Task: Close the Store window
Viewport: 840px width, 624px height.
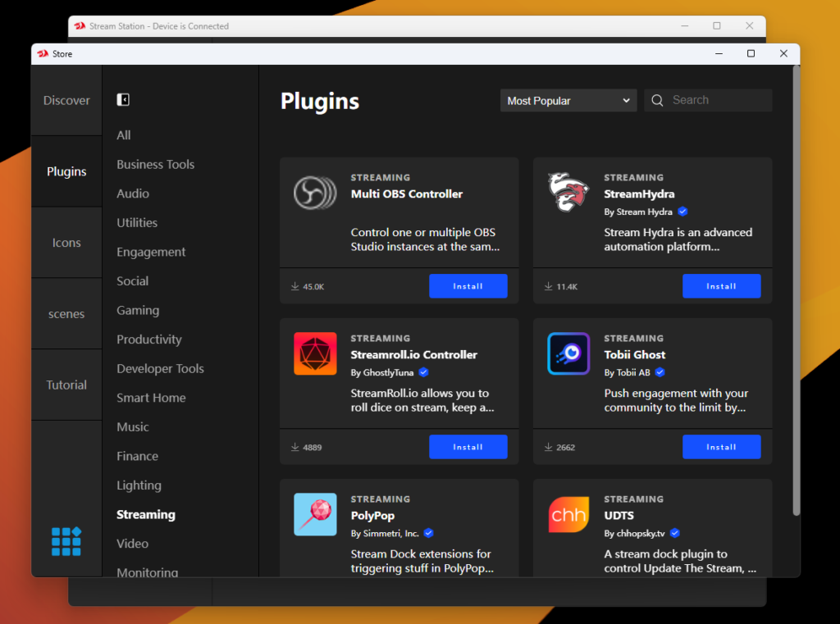Action: (x=783, y=53)
